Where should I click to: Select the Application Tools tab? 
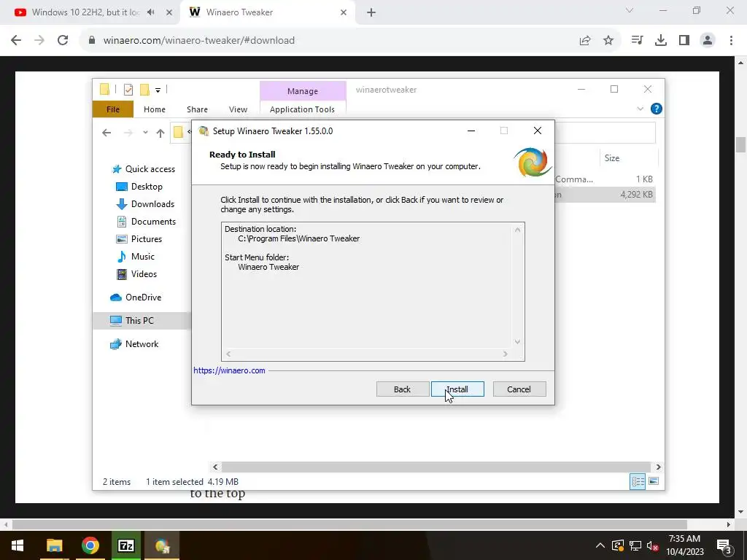click(x=302, y=109)
